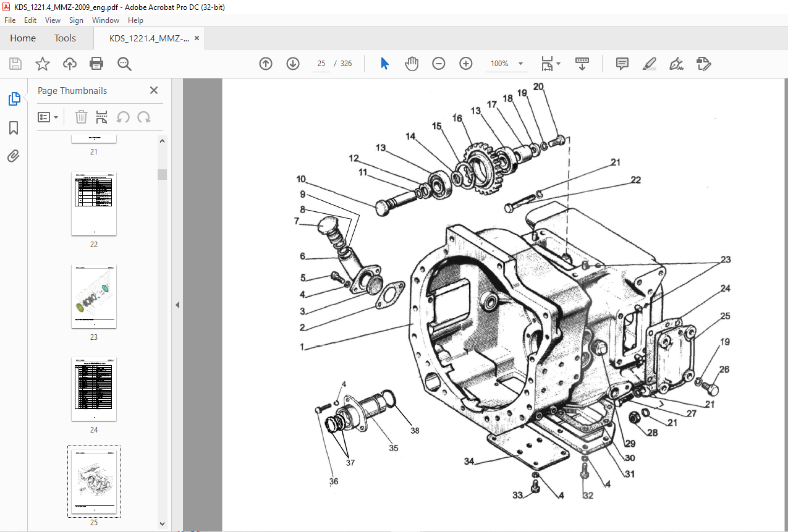The image size is (788, 532).
Task: Click the 'Page Thumbnails' panel title
Action: pyautogui.click(x=72, y=90)
